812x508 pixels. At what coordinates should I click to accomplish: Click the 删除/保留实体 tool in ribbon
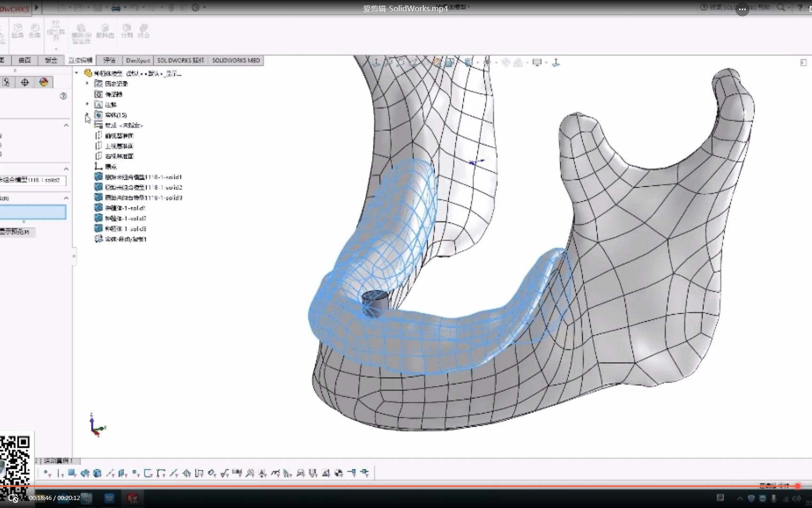(81, 34)
